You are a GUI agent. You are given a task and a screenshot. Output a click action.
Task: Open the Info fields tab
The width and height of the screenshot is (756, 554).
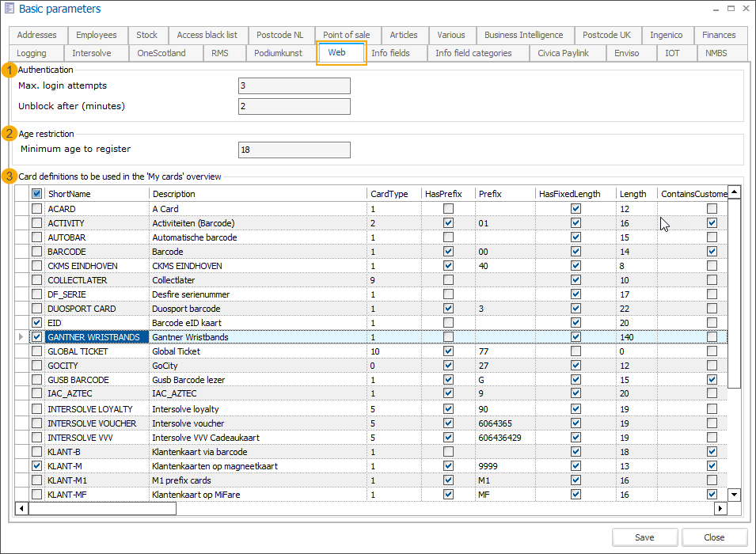(x=390, y=53)
